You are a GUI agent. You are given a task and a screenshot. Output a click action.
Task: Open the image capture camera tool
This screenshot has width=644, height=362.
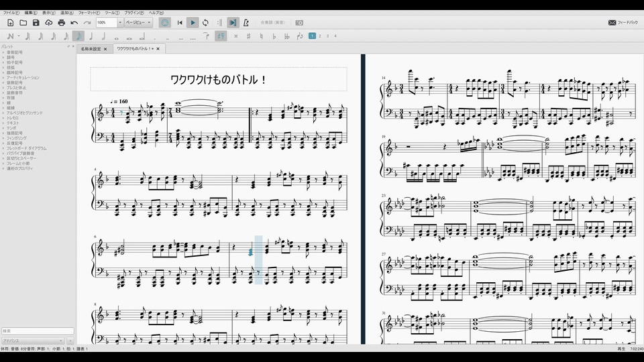299,23
